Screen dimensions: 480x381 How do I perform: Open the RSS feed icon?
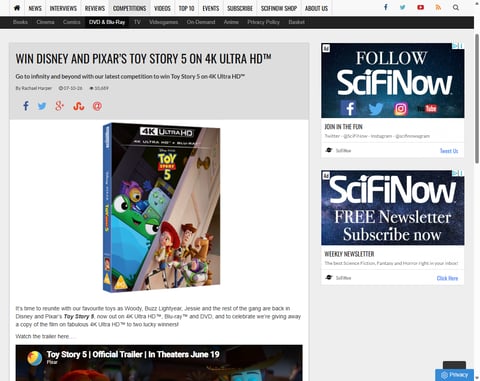438,7
